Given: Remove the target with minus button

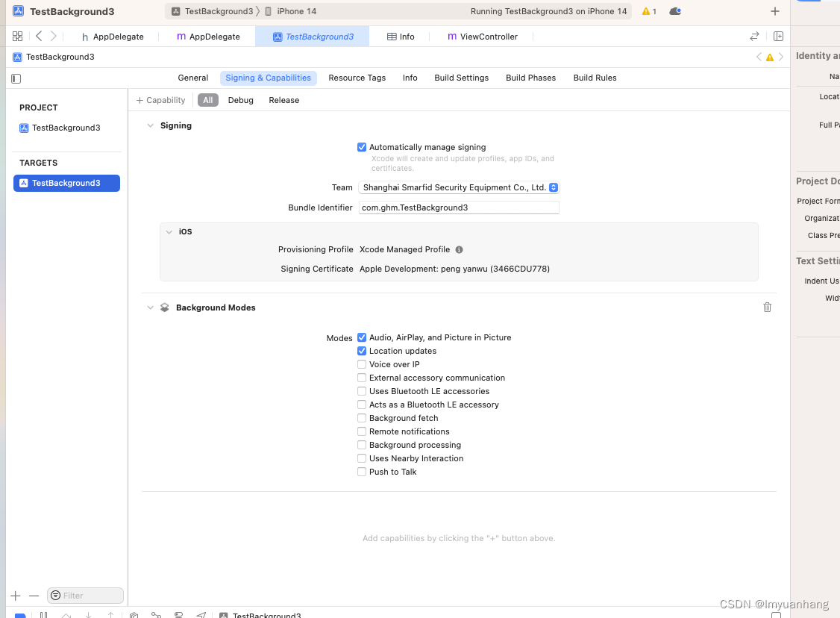Looking at the screenshot, I should (34, 596).
